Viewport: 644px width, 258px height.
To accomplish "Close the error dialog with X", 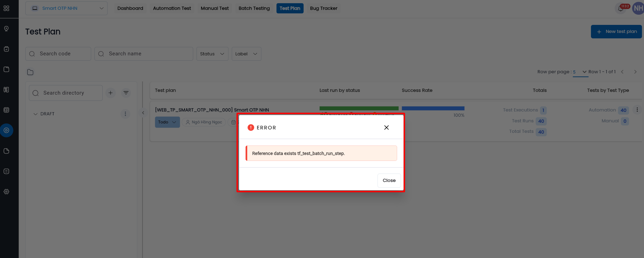I will (x=386, y=128).
